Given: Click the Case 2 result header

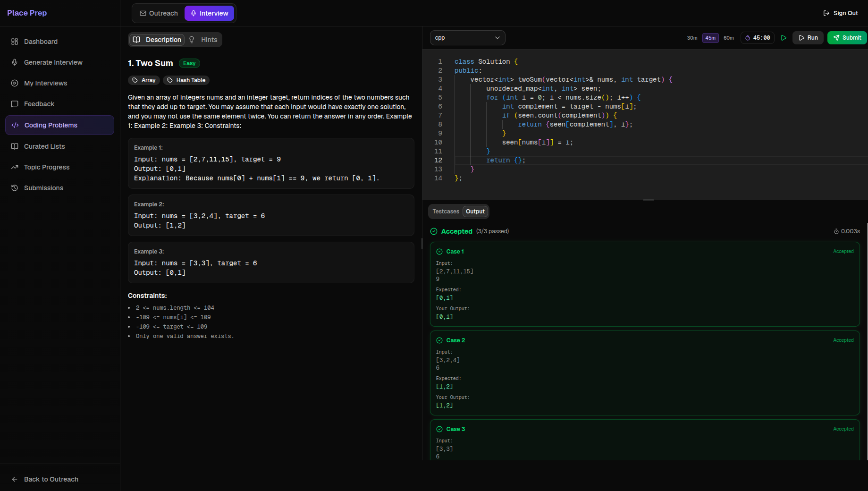Looking at the screenshot, I should [455, 340].
